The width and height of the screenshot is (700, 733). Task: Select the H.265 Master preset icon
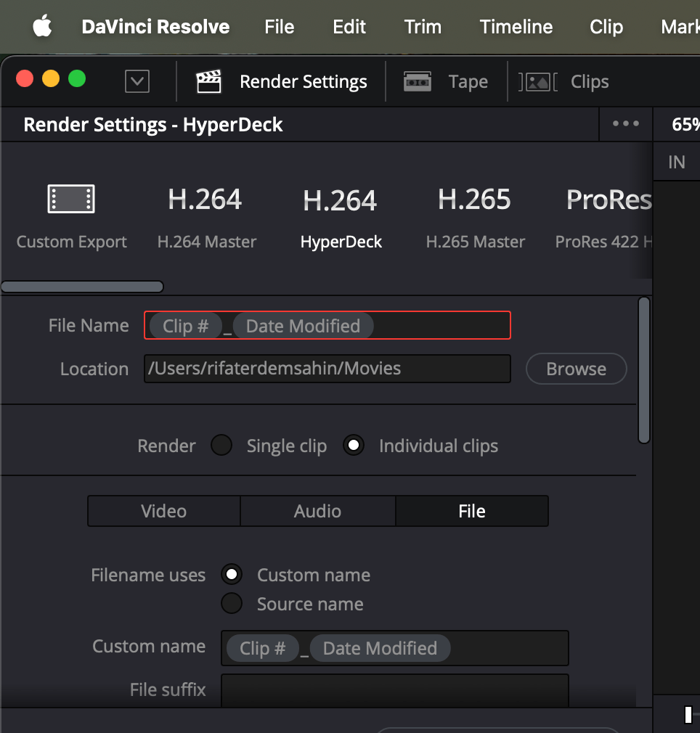point(474,199)
